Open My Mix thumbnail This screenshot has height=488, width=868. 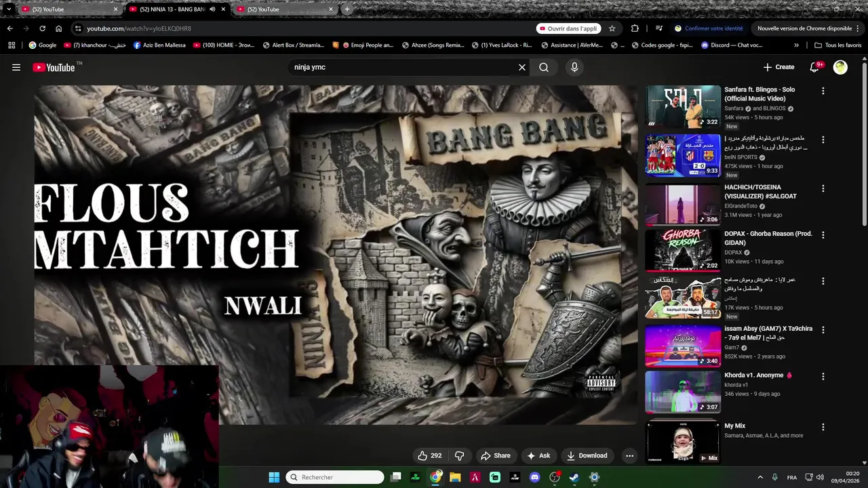tap(683, 442)
